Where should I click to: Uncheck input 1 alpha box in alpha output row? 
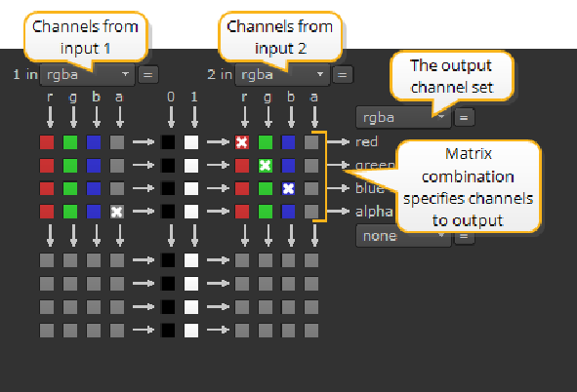117,212
